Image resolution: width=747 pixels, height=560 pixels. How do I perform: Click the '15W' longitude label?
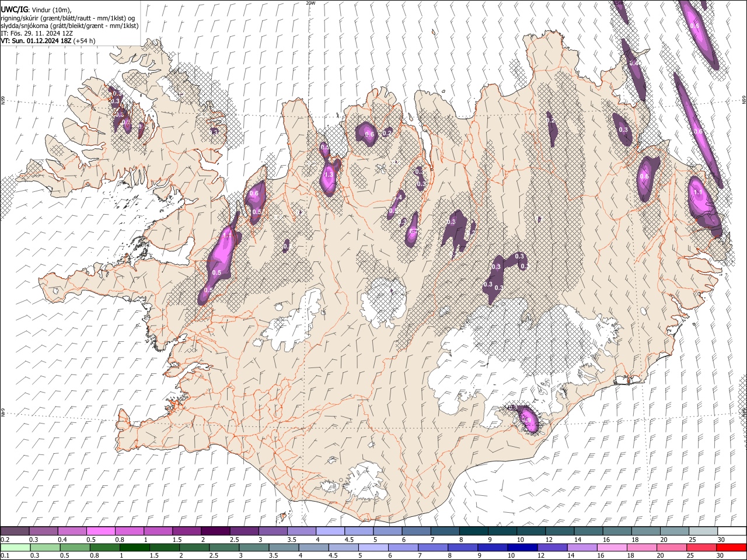(618, 3)
